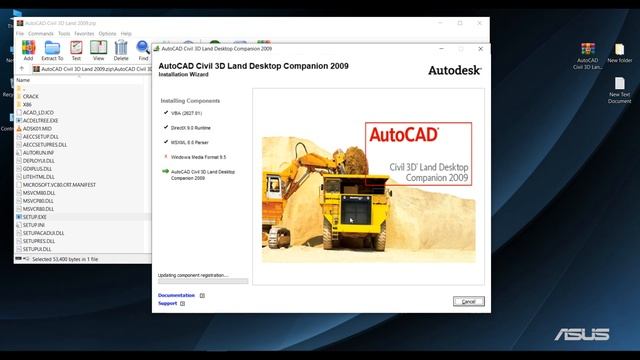Select the New folder desktop icon

click(x=620, y=53)
